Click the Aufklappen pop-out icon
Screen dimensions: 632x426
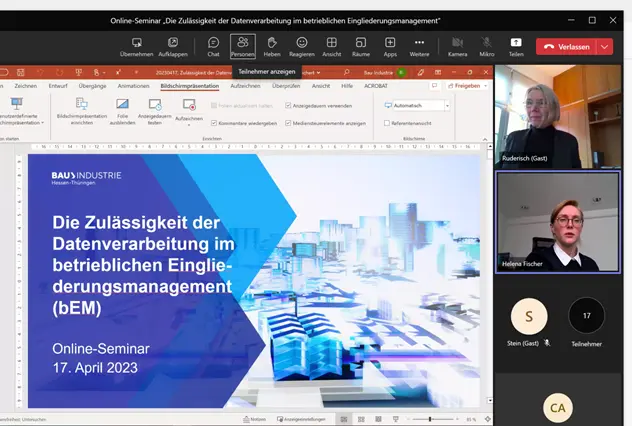(173, 43)
